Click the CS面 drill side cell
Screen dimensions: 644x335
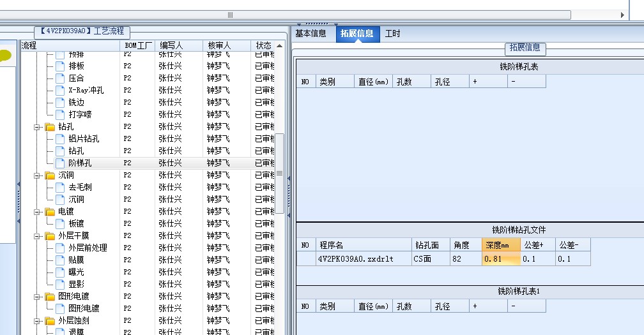click(431, 259)
